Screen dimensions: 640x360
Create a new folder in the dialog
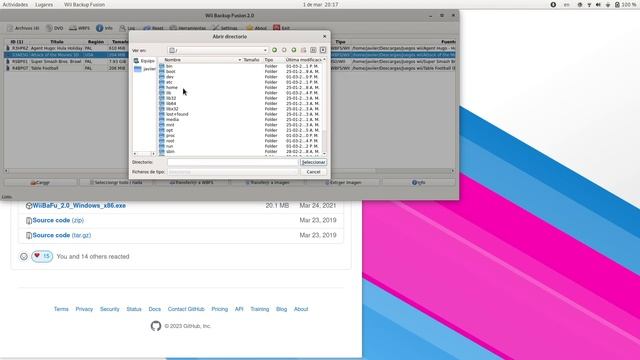point(304,50)
